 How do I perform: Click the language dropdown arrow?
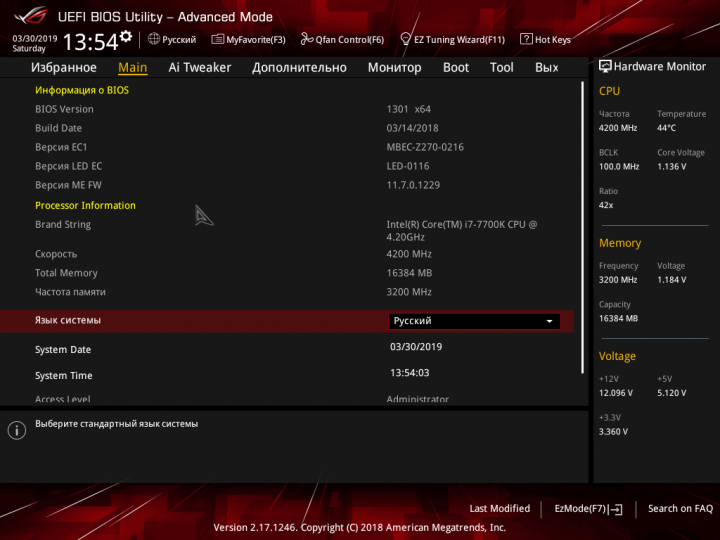[549, 321]
